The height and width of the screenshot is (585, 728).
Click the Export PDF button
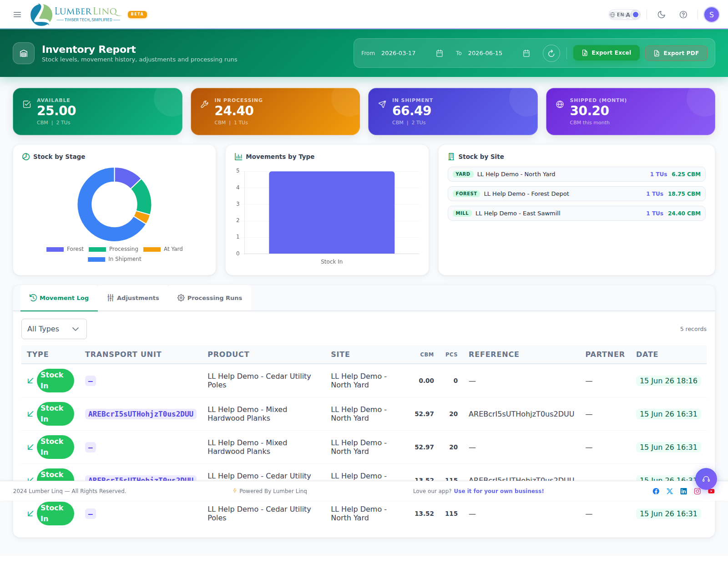pos(676,53)
